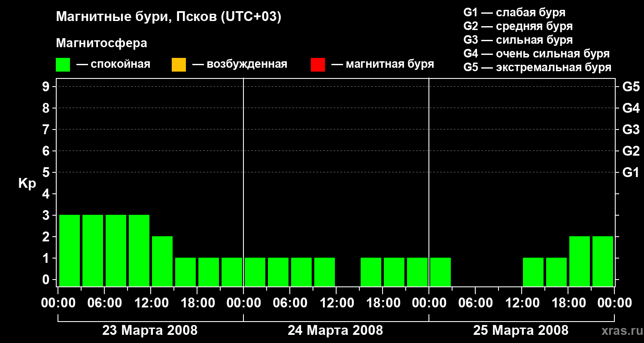Select the '23 Марта 2008' date label
The width and height of the screenshot is (644, 343).
tap(150, 331)
